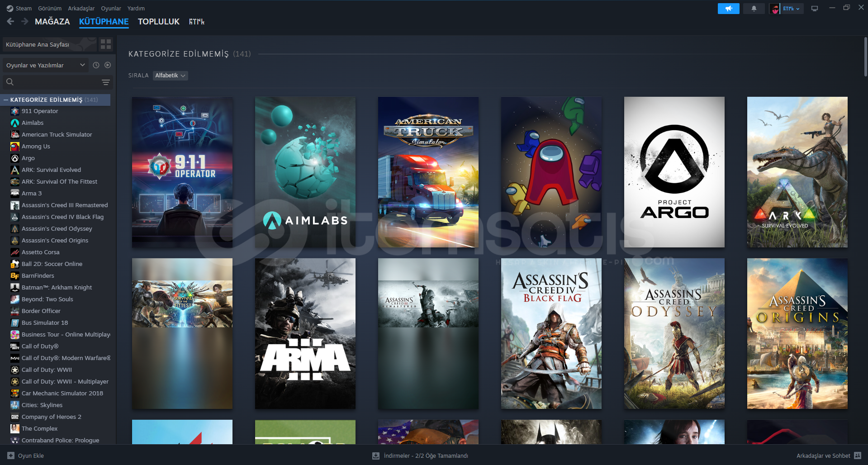Open the Oyunlar ve Yazılımlar filter dropdown
Viewport: 868px width, 465px height.
(45, 65)
